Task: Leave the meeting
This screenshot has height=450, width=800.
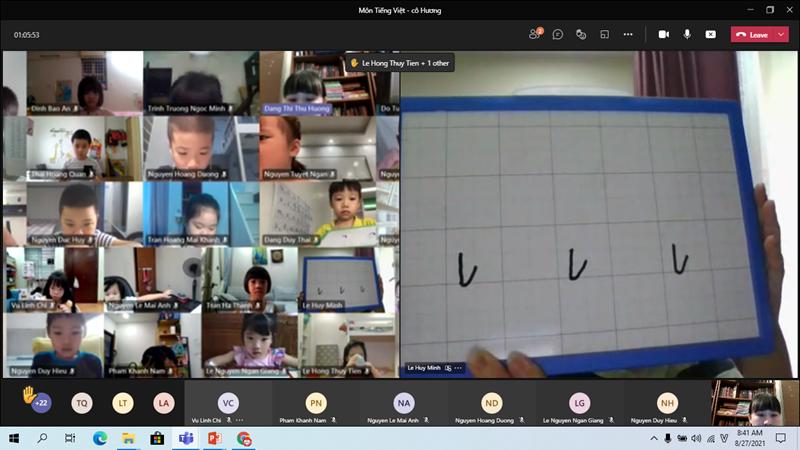Action: 753,35
